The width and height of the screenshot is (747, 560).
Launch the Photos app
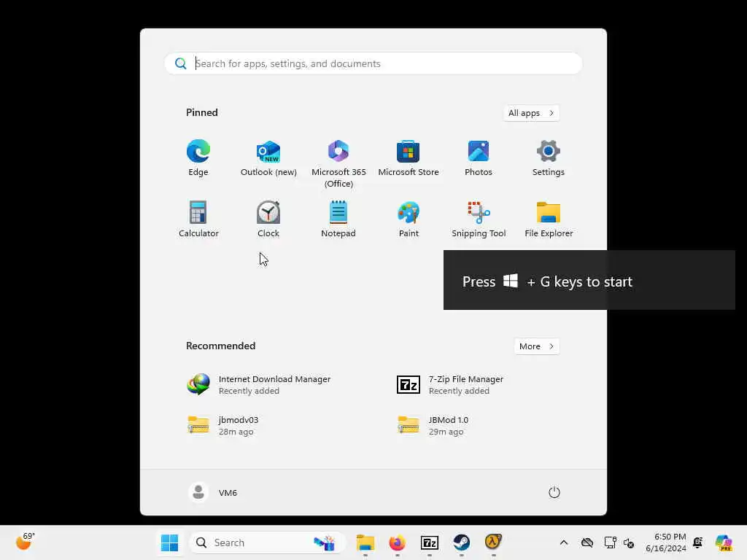(479, 158)
